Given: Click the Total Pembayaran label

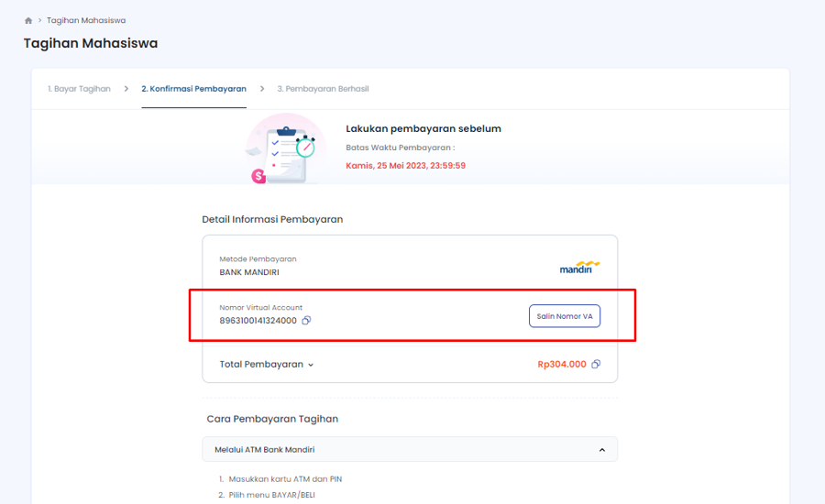Looking at the screenshot, I should pos(261,365).
